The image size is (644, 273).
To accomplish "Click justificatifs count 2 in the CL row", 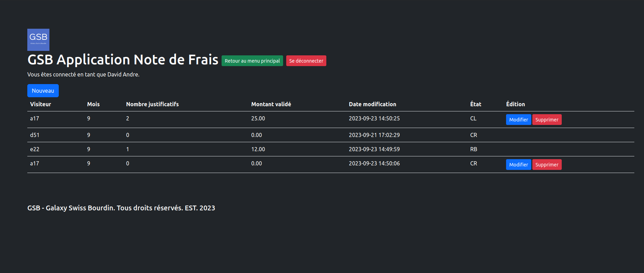I will tap(128, 118).
